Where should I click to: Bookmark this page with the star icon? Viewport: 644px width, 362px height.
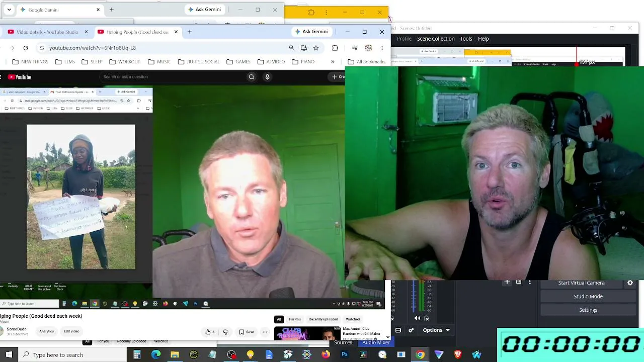(316, 48)
